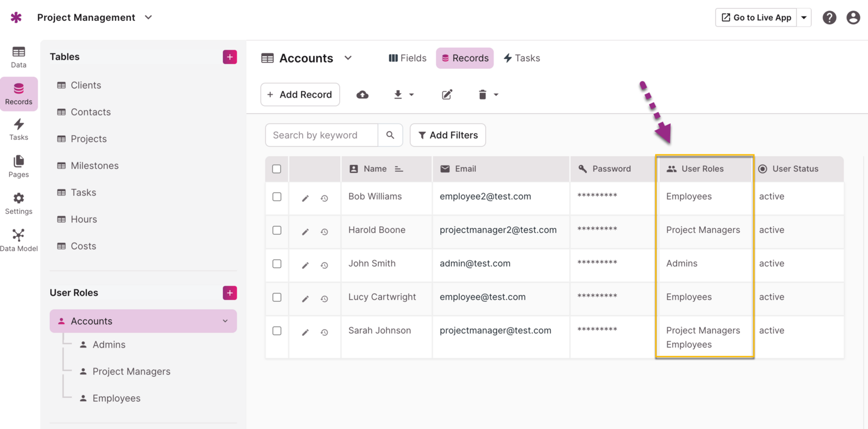Screen dimensions: 868x429
Task: Click the cloud import icon
Action: 363,94
